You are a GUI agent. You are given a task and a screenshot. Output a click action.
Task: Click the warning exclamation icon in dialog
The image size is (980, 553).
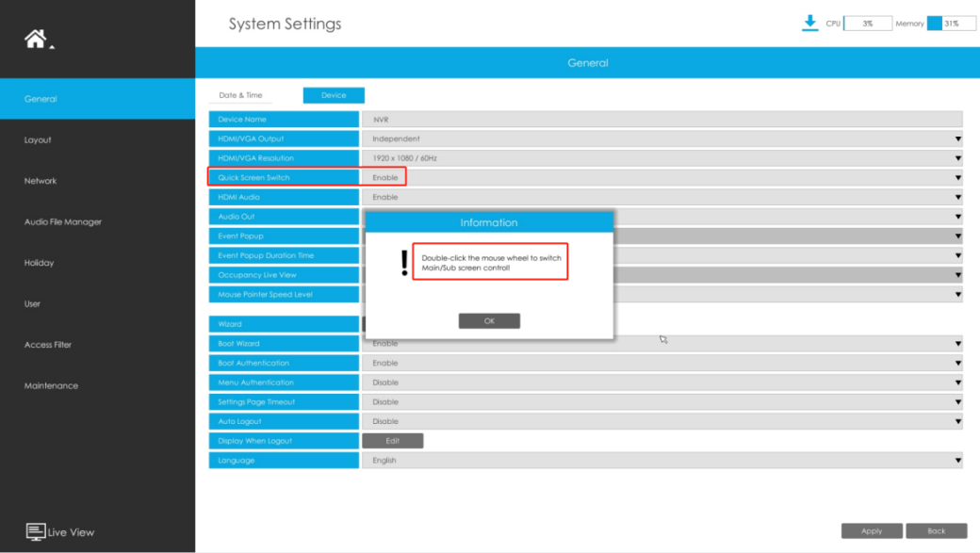click(x=404, y=263)
